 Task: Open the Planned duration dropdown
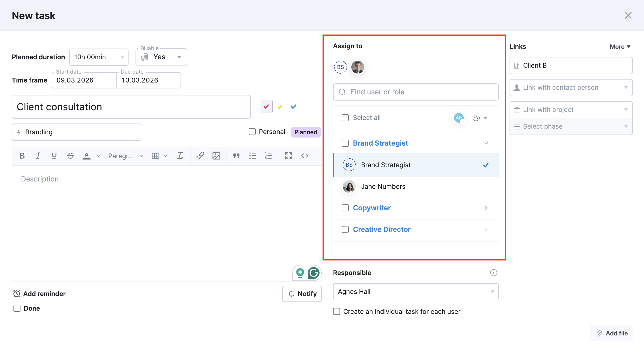click(x=99, y=57)
